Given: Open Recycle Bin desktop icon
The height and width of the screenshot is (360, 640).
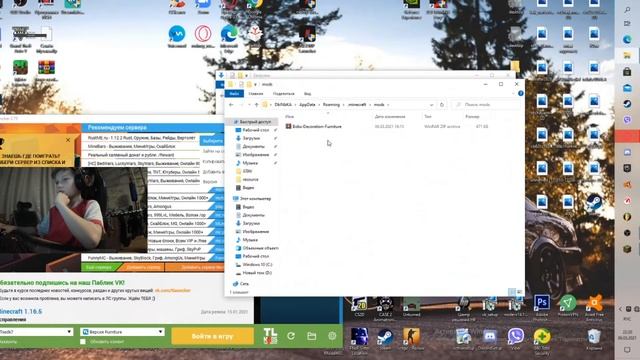Looking at the screenshot, I should [594, 340].
